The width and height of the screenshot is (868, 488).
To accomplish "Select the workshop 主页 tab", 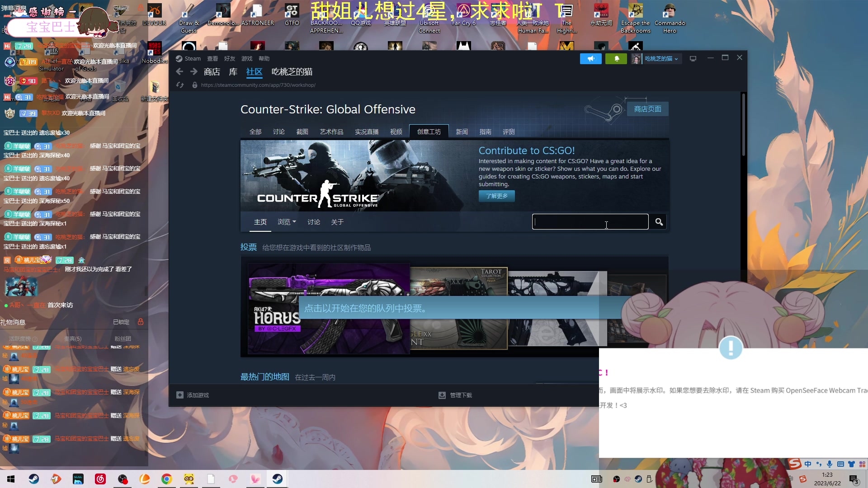I will click(x=260, y=222).
